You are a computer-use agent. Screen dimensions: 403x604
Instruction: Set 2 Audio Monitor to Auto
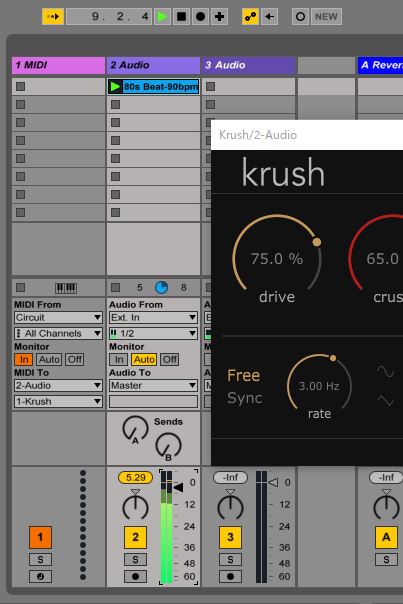[144, 359]
